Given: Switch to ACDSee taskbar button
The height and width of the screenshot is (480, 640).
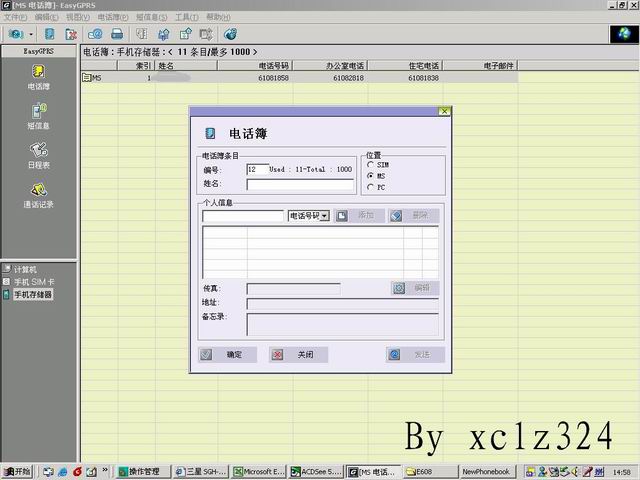Looking at the screenshot, I should tap(316, 472).
